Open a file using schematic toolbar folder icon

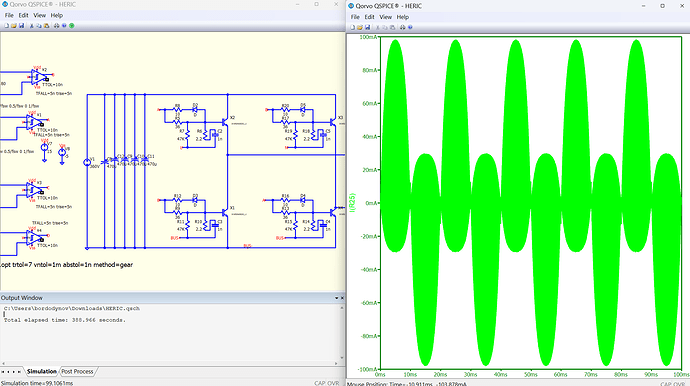(14, 26)
